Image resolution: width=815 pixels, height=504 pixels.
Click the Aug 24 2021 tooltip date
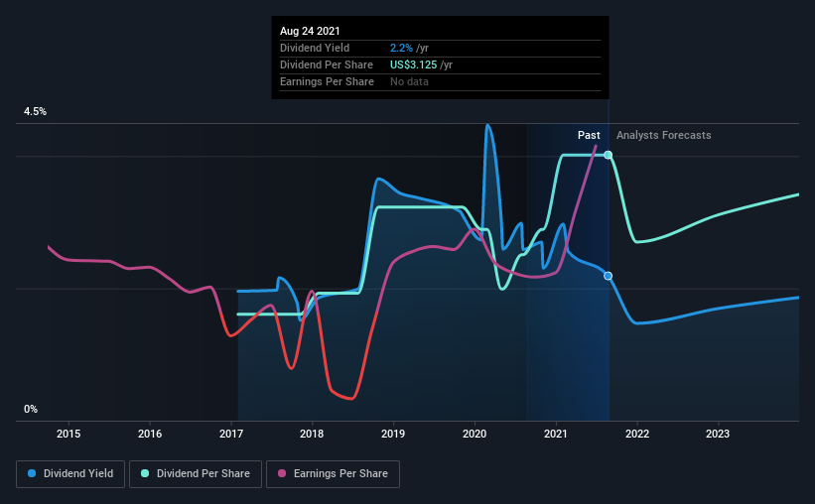(310, 31)
